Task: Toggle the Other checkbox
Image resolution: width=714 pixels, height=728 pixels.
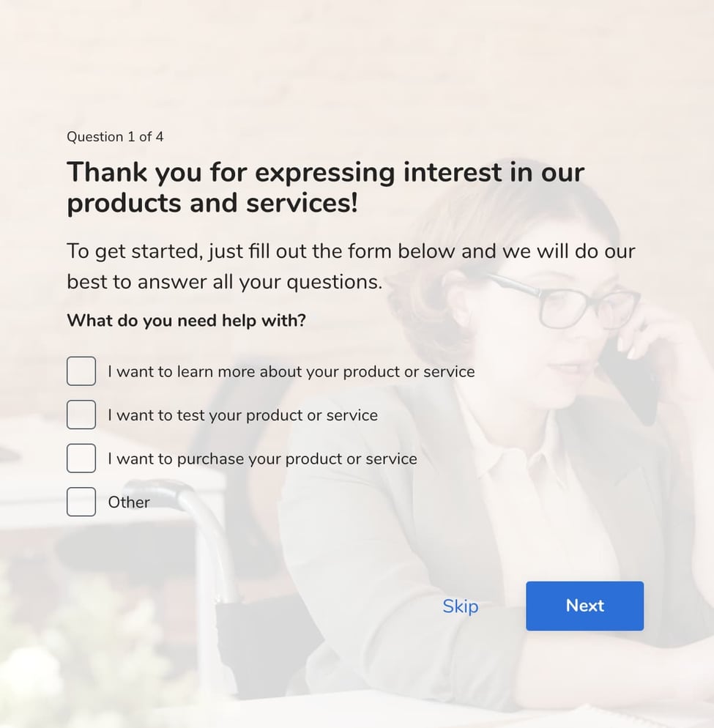Action: [81, 502]
